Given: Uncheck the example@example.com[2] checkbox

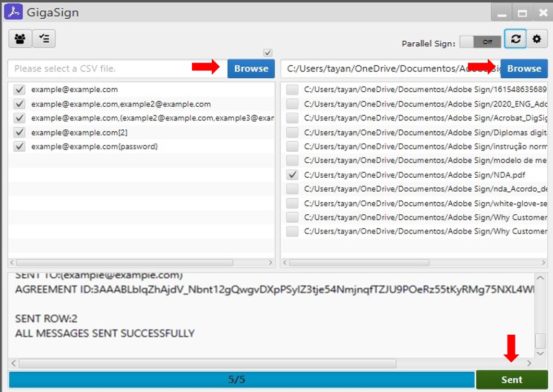Looking at the screenshot, I should 19,132.
